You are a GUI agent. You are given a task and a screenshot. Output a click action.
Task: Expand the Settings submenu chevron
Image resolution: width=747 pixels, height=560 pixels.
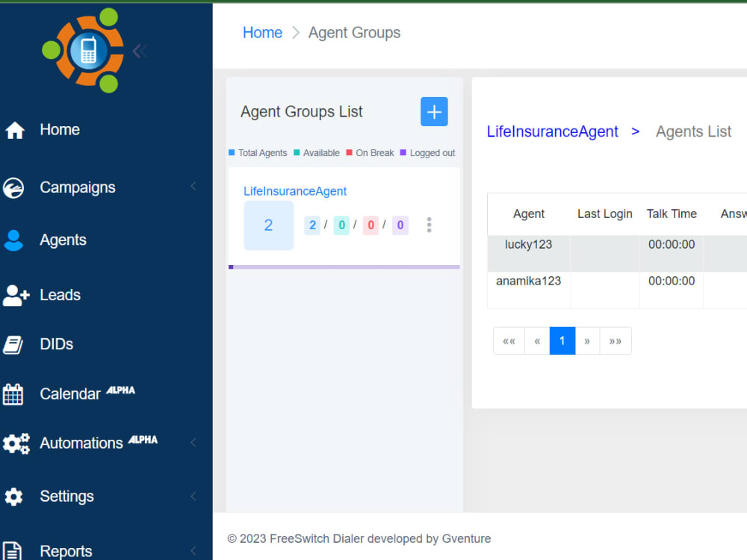(x=193, y=497)
